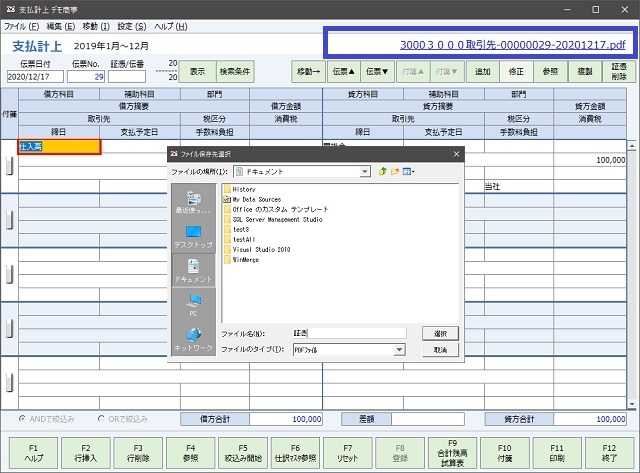Open the view menu icon in dialog
Image resolution: width=640 pixels, height=473 pixels.
408,172
